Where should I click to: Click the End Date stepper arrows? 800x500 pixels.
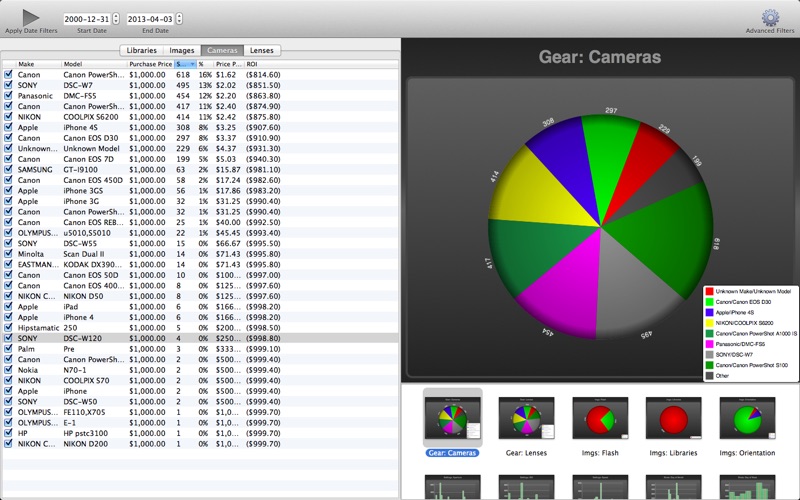click(179, 19)
